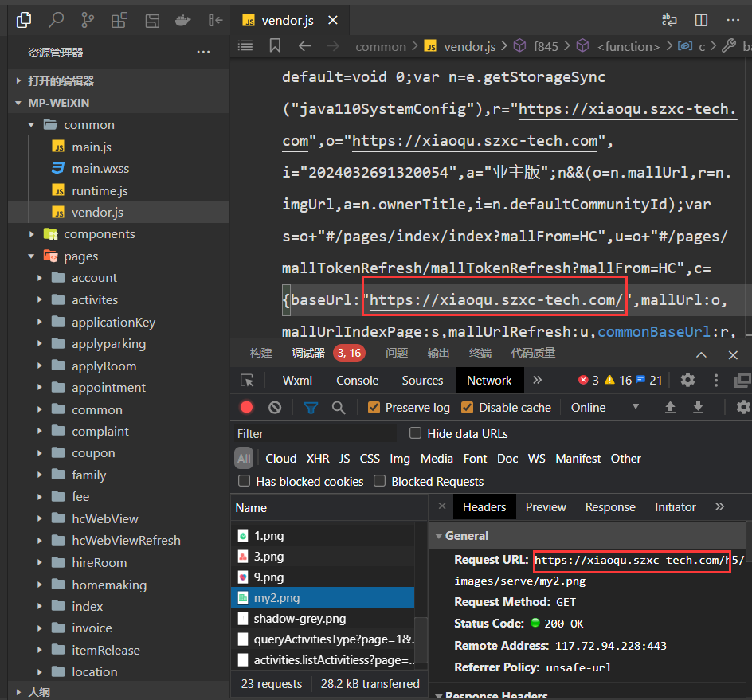Image resolution: width=752 pixels, height=700 pixels.
Task: Click the Docker whale icon
Action: coord(182,20)
